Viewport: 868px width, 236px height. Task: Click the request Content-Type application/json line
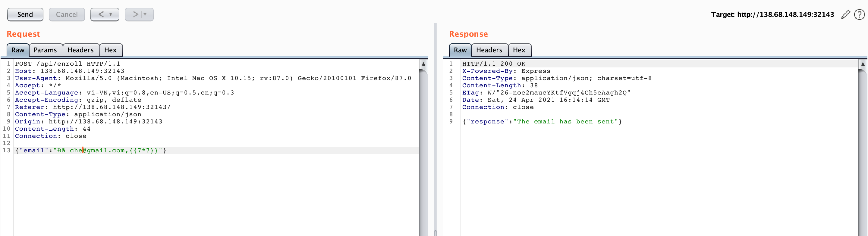tap(78, 114)
